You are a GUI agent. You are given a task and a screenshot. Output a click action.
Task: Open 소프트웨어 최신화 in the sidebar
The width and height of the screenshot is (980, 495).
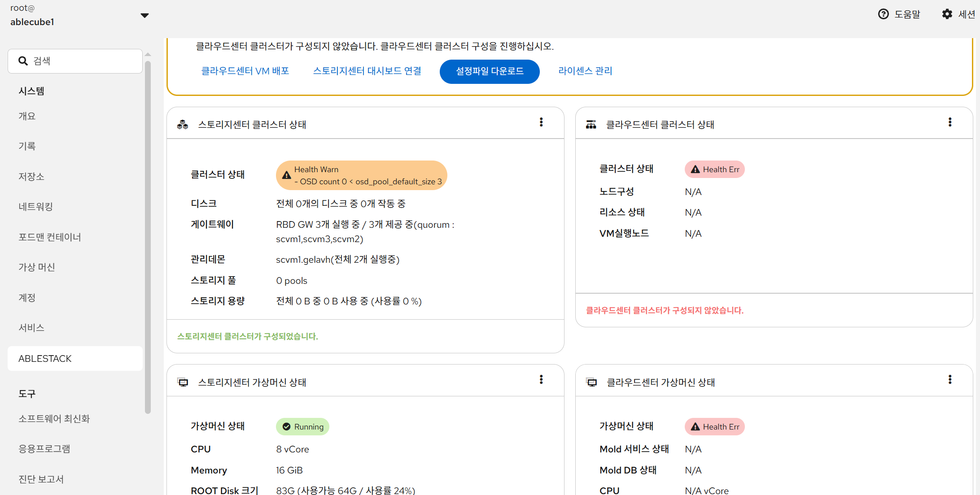tap(54, 419)
